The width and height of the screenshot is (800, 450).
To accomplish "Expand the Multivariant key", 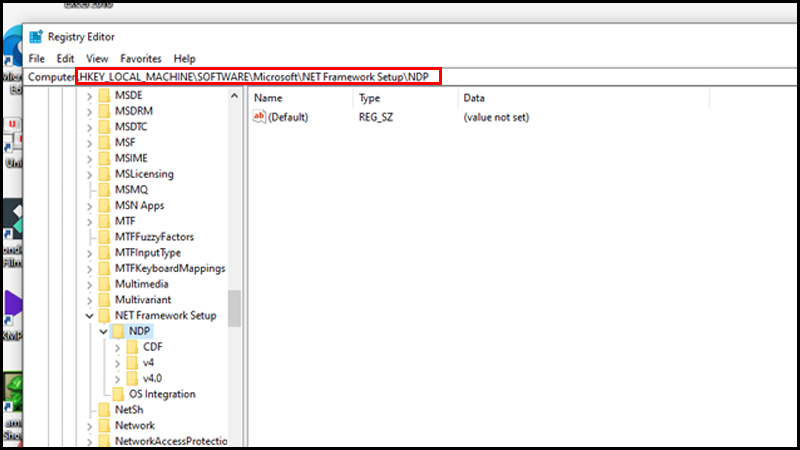I will 89,301.
